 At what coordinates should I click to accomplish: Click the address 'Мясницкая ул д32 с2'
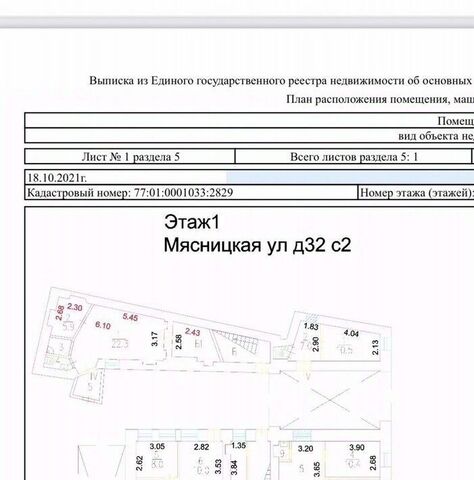tap(257, 245)
